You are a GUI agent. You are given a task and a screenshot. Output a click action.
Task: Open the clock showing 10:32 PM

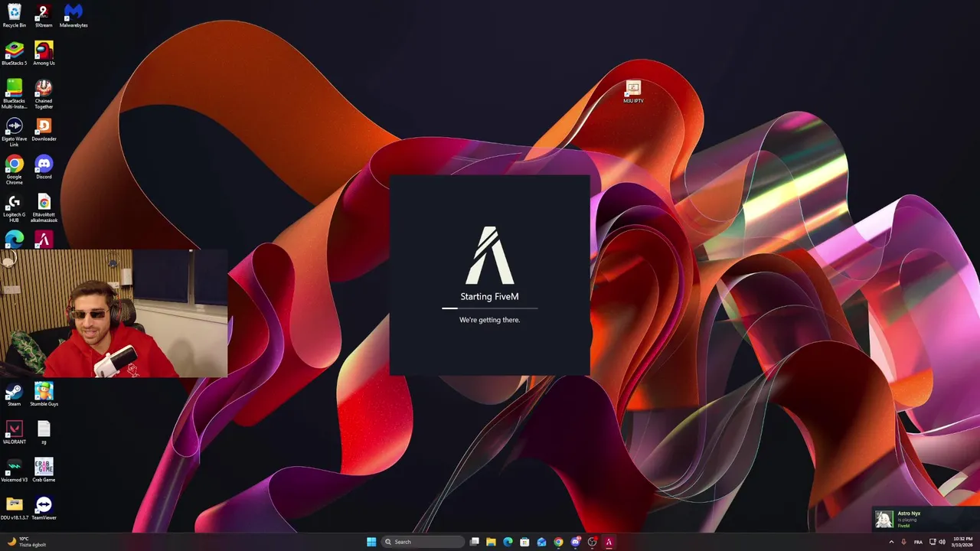click(x=962, y=542)
